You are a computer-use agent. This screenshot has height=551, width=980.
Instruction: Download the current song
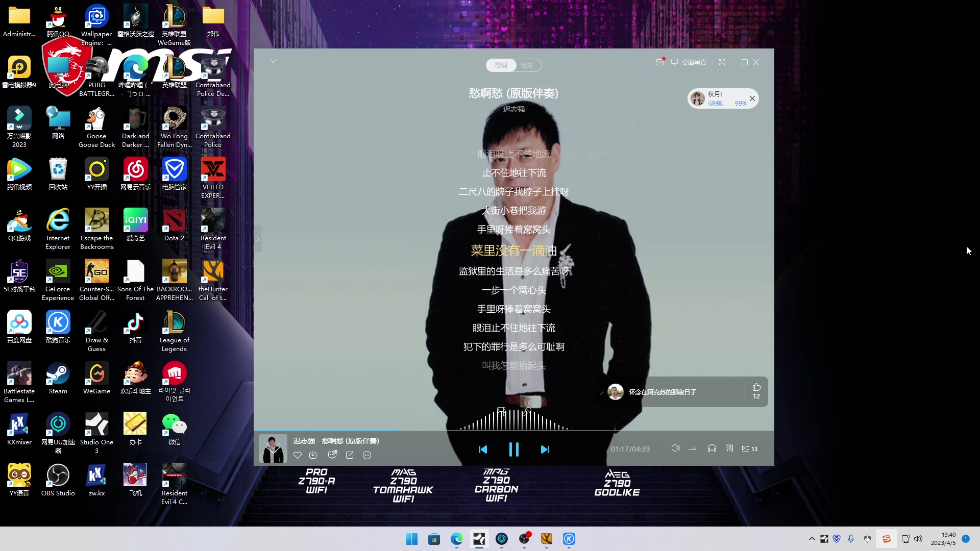313,455
